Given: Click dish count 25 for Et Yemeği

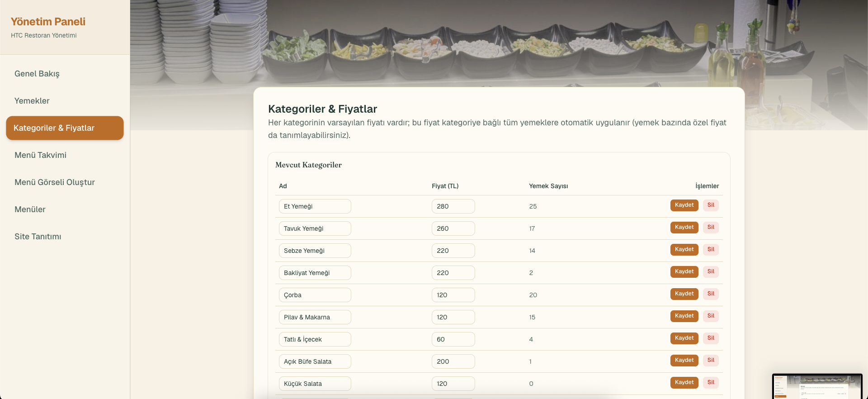Looking at the screenshot, I should point(533,206).
